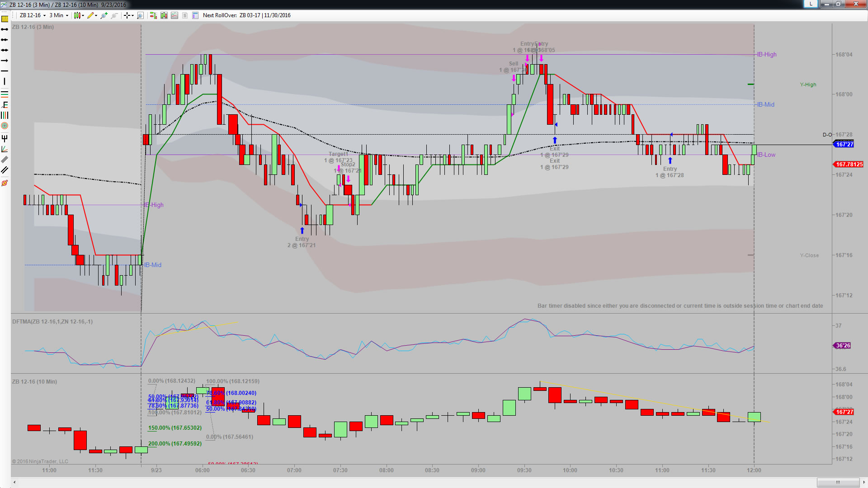Click the 0.00% (168.12432) Fibonacci label
Image resolution: width=868 pixels, height=488 pixels.
(172, 381)
